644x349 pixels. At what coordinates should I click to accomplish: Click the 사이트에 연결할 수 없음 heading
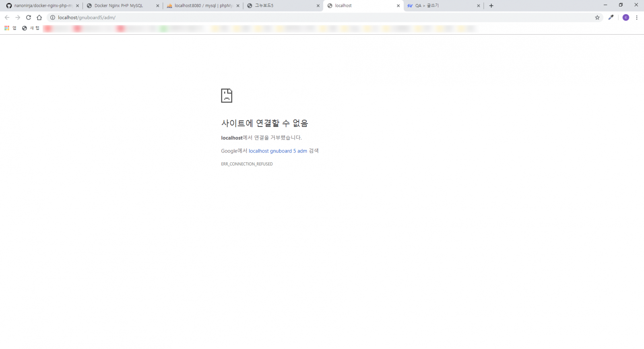(264, 123)
